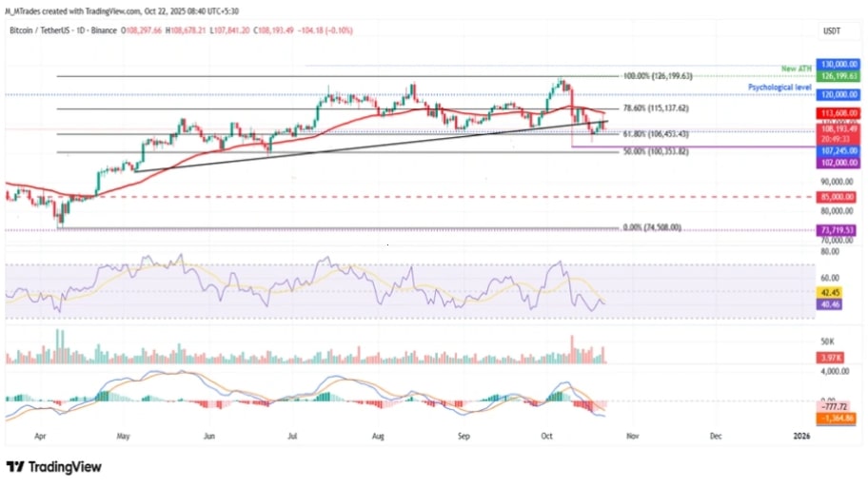
Task: Open the USDT currency selector label
Action: point(832,30)
